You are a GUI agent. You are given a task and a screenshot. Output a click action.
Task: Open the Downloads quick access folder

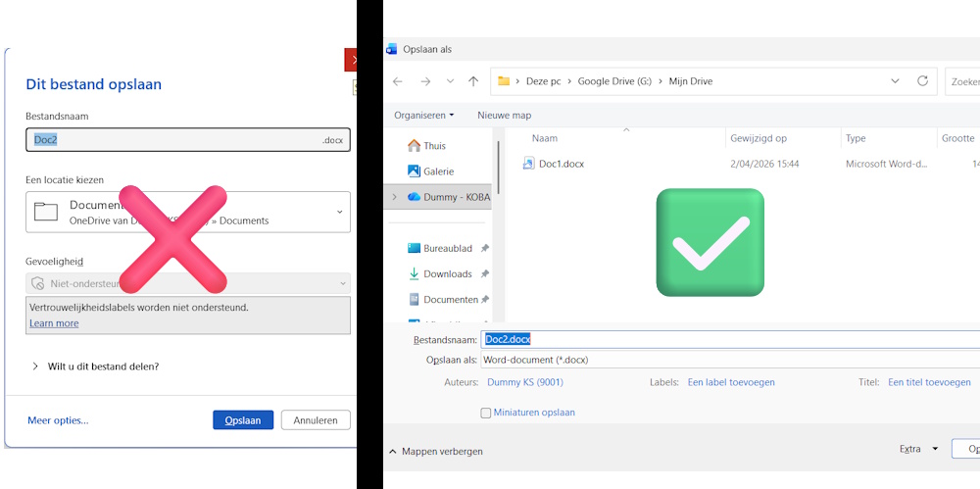point(447,274)
